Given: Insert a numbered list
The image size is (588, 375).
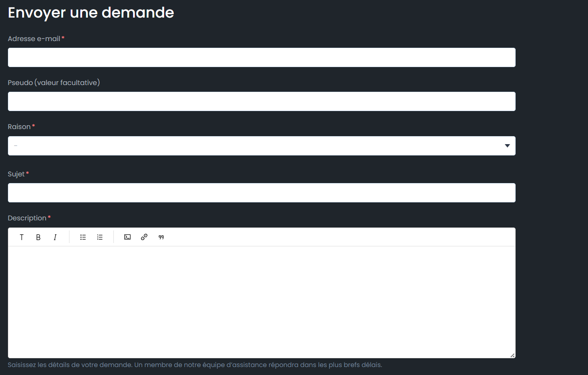Looking at the screenshot, I should [100, 237].
